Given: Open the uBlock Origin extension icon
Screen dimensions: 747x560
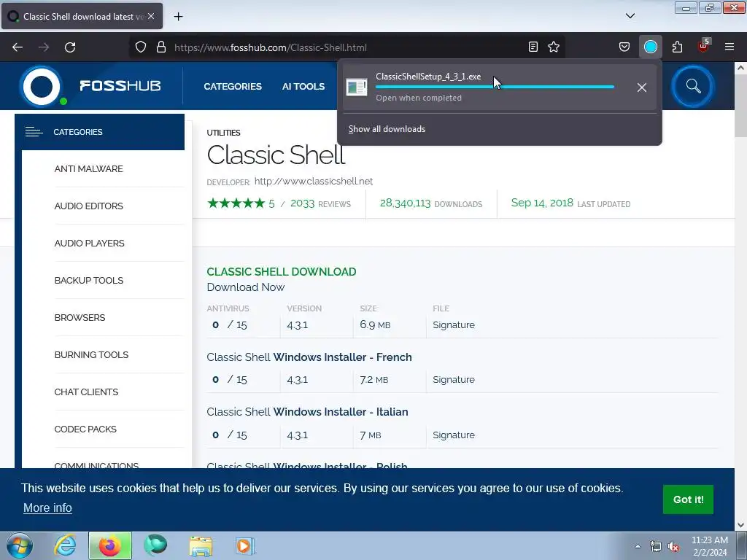Looking at the screenshot, I should coord(704,47).
